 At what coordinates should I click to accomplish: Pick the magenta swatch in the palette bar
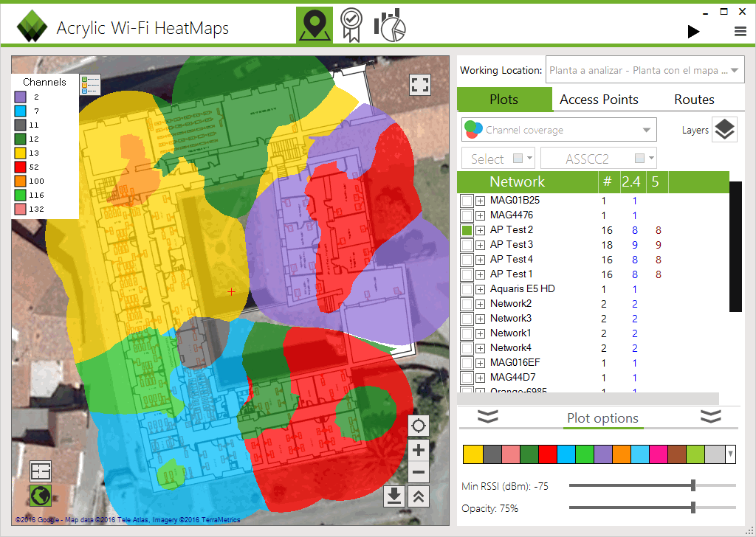click(659, 454)
